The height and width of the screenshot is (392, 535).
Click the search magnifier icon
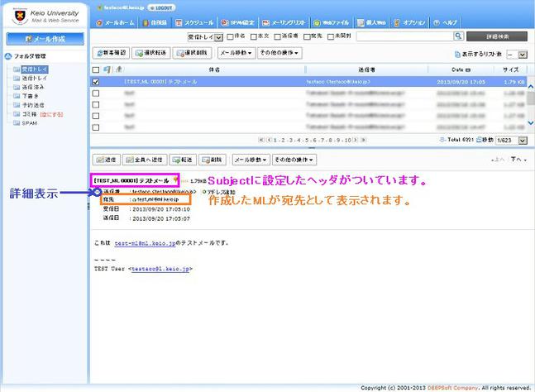pos(459,37)
